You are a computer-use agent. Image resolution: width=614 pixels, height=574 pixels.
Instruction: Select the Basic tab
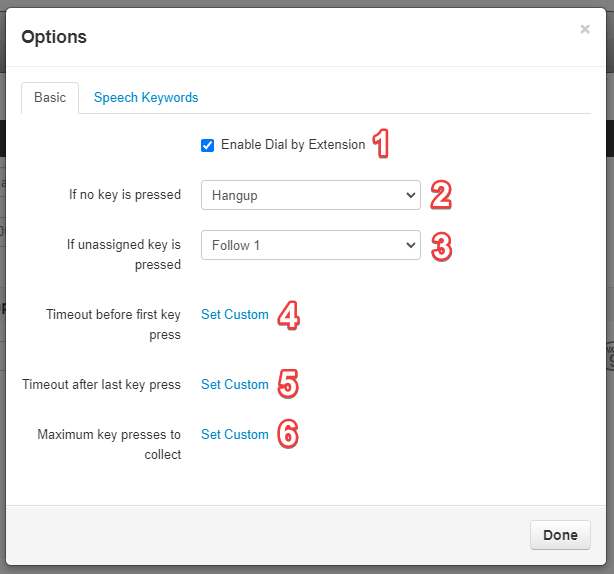point(50,97)
